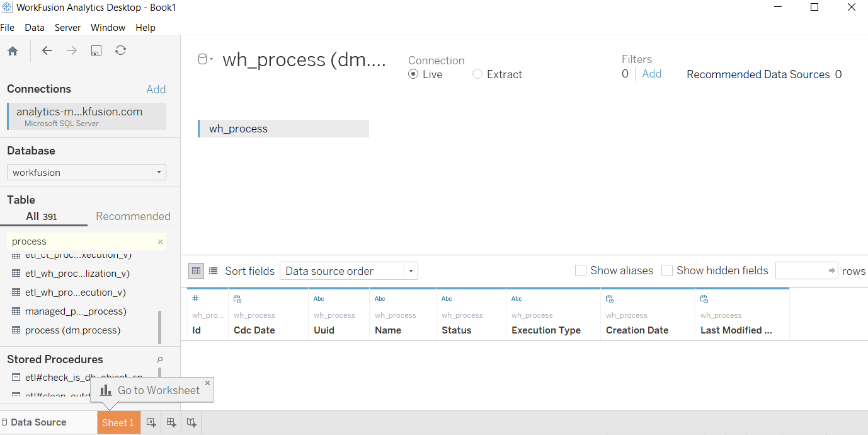Click the forward arrow icon
Image resolution: width=868 pixels, height=435 pixels.
[72, 50]
